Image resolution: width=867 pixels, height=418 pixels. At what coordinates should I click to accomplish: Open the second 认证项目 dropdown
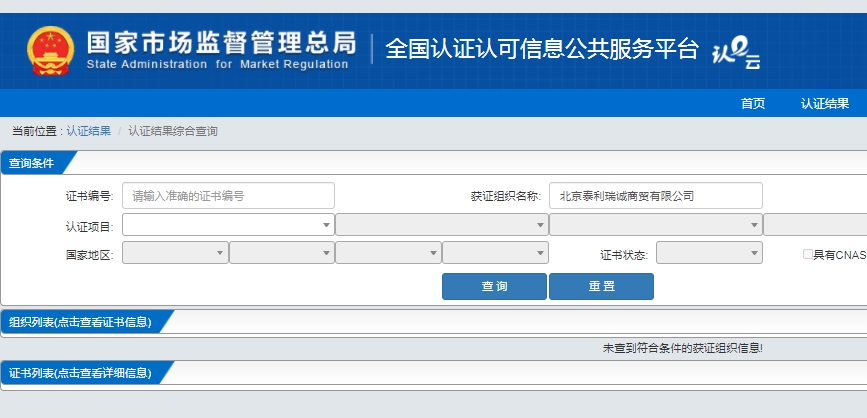(x=442, y=224)
